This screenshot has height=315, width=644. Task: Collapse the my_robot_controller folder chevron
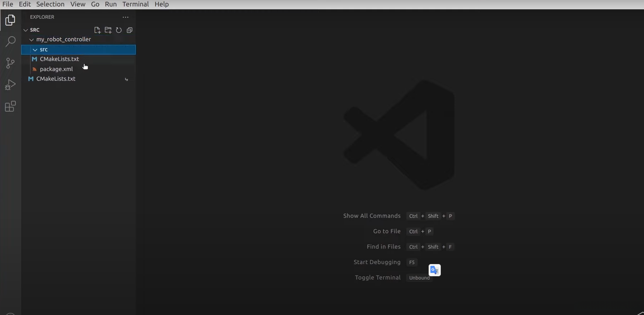32,40
